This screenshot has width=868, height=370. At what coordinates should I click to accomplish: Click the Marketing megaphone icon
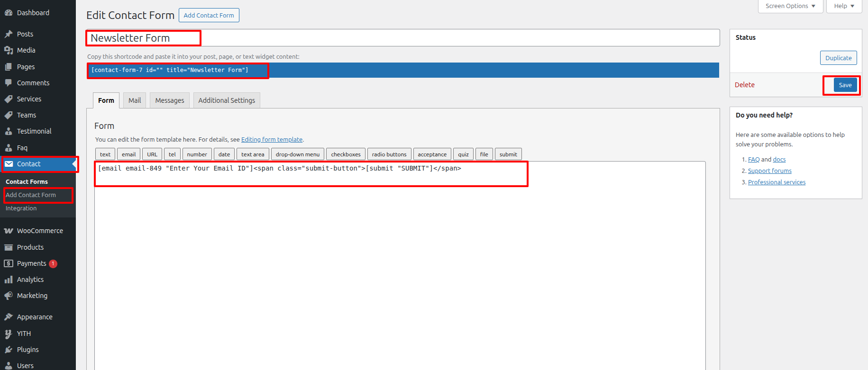click(x=9, y=296)
